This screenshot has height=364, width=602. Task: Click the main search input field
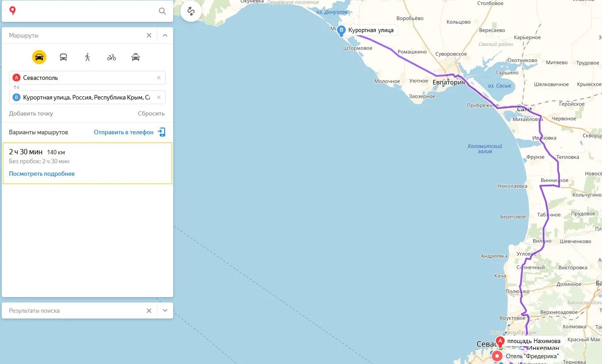click(87, 11)
